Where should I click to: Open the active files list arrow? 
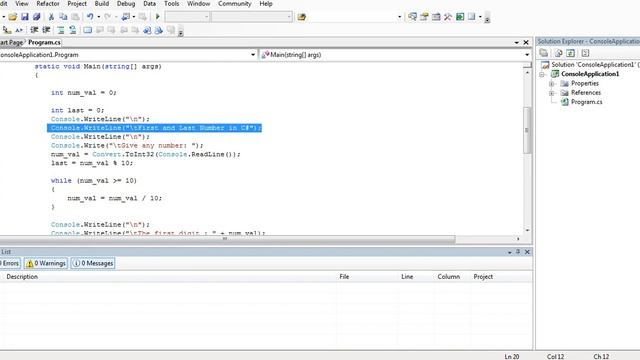tap(516, 42)
